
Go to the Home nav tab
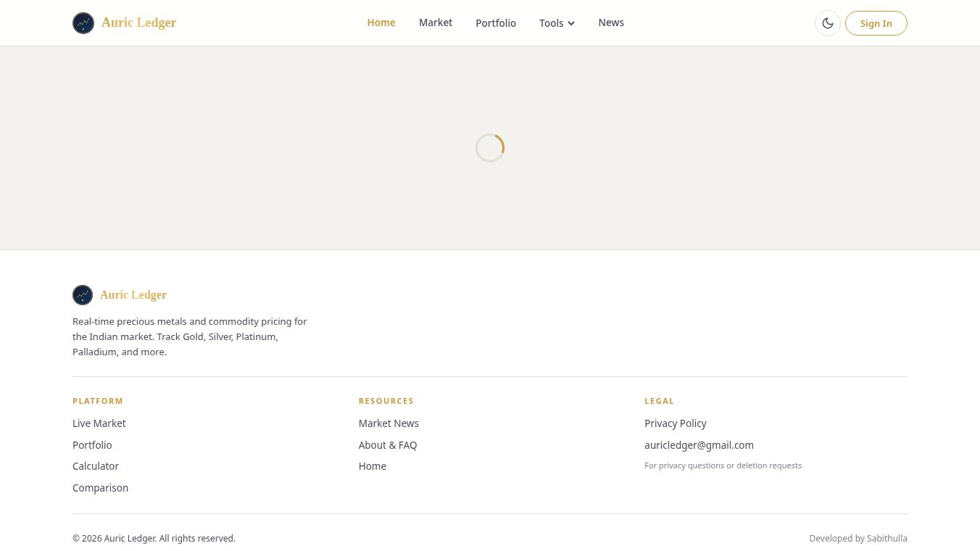381,22
